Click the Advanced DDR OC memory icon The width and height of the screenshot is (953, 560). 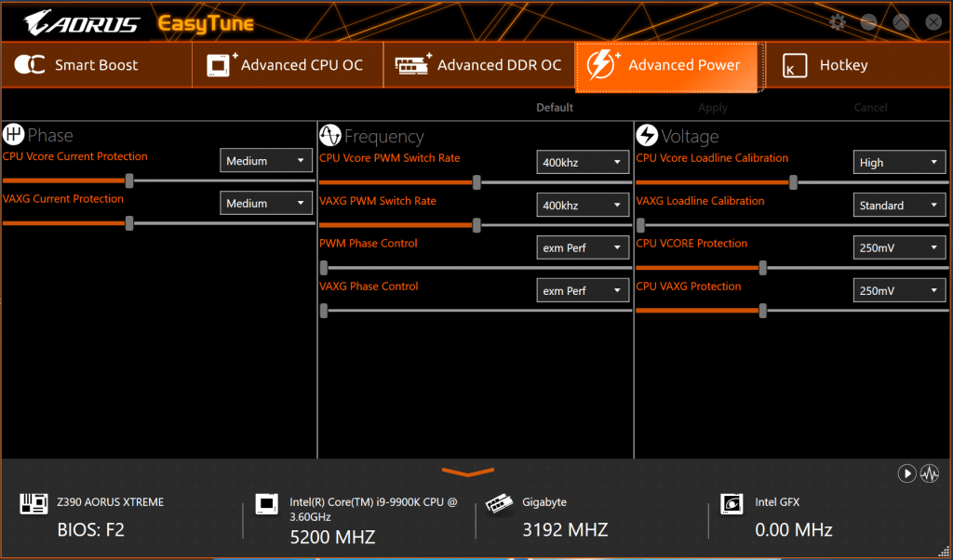(x=412, y=64)
